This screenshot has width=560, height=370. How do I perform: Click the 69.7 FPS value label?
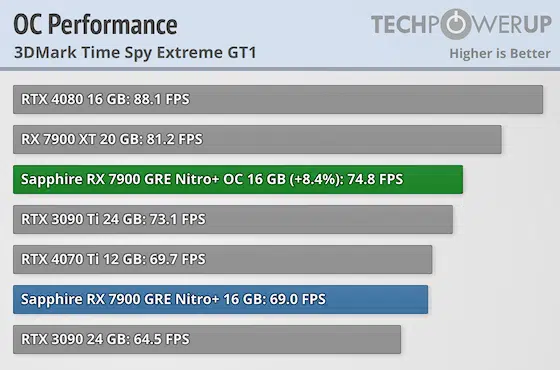click(178, 259)
